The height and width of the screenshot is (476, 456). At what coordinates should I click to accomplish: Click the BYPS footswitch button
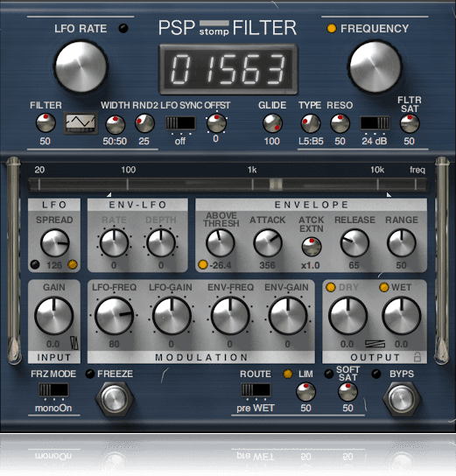coord(402,399)
